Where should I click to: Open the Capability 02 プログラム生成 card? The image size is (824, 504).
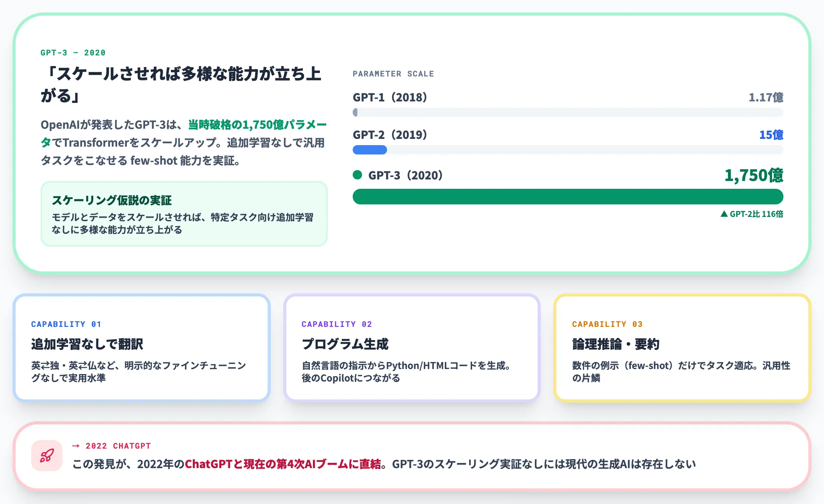point(412,348)
